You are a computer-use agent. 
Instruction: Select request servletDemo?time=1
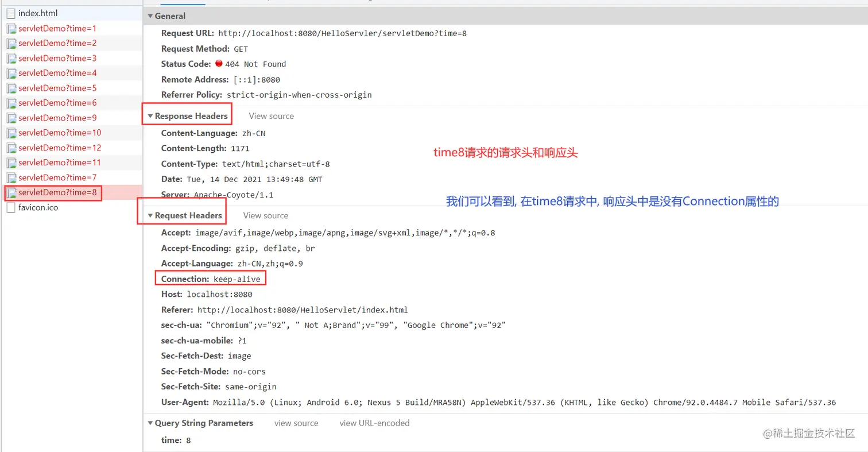[71, 28]
